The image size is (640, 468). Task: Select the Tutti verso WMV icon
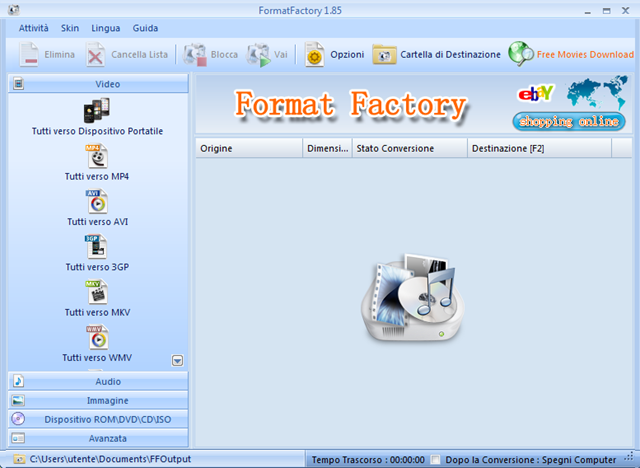coord(97,337)
